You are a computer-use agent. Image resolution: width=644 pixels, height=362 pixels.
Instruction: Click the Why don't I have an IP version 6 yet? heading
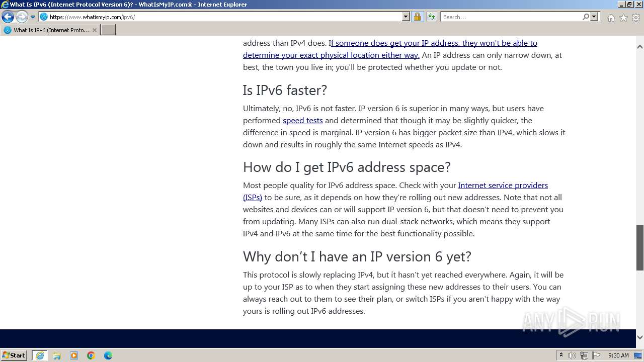(x=357, y=257)
